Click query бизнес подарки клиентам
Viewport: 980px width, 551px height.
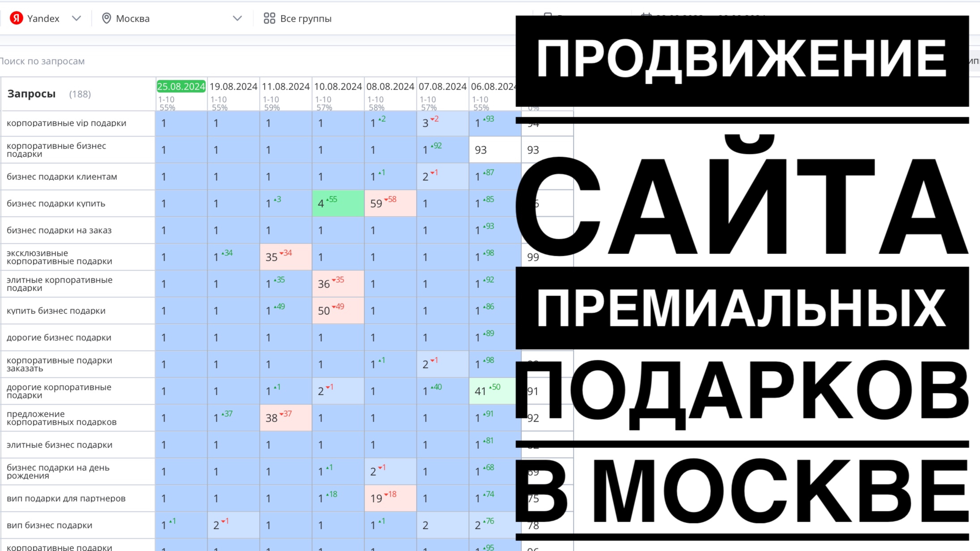[x=62, y=177]
